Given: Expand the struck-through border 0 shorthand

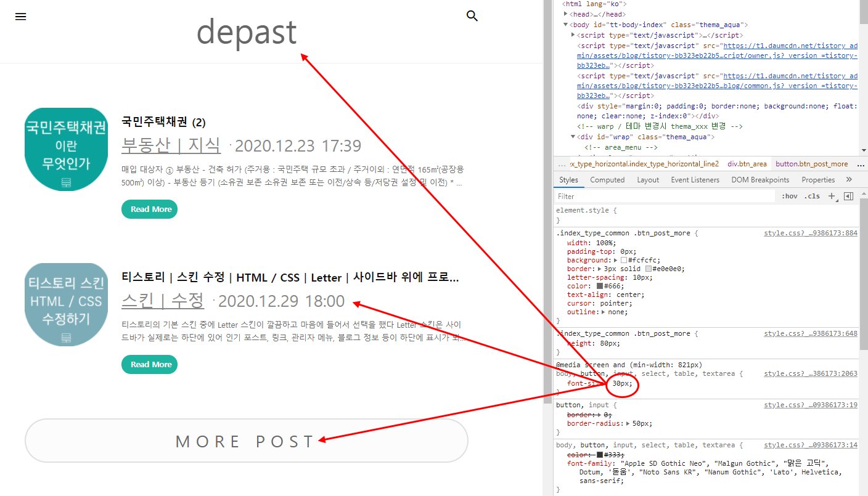Looking at the screenshot, I should (600, 415).
